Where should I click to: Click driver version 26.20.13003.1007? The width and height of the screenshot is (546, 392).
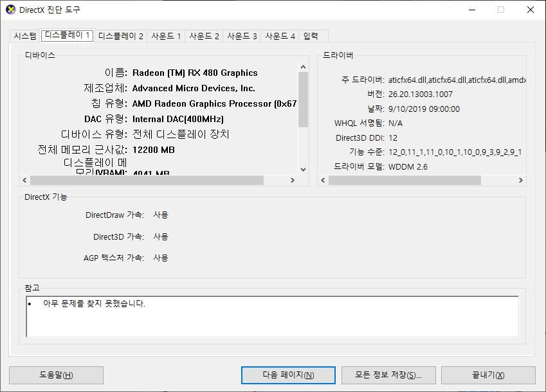point(421,94)
